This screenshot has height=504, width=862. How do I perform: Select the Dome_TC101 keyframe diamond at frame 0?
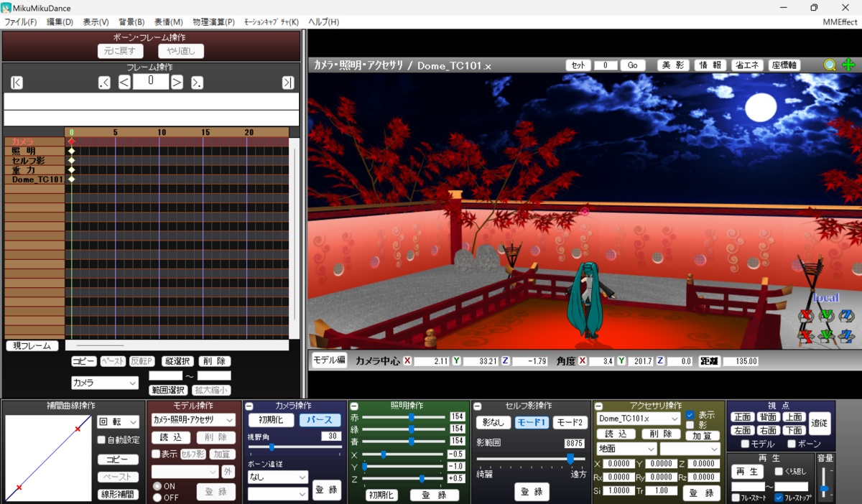click(71, 179)
